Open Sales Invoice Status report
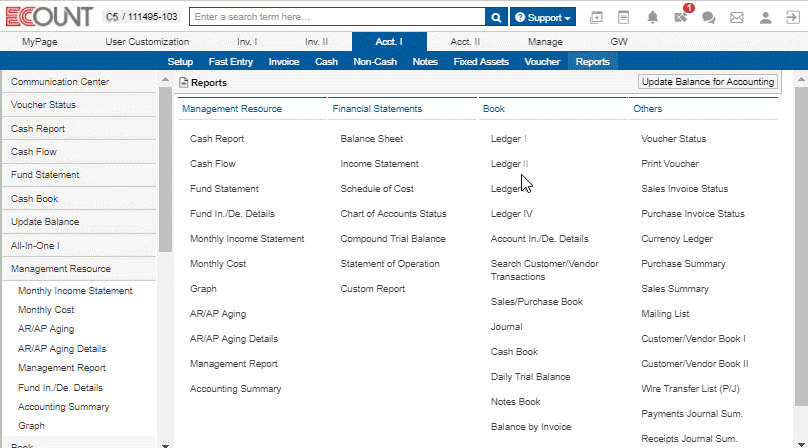808x448 pixels. point(684,189)
